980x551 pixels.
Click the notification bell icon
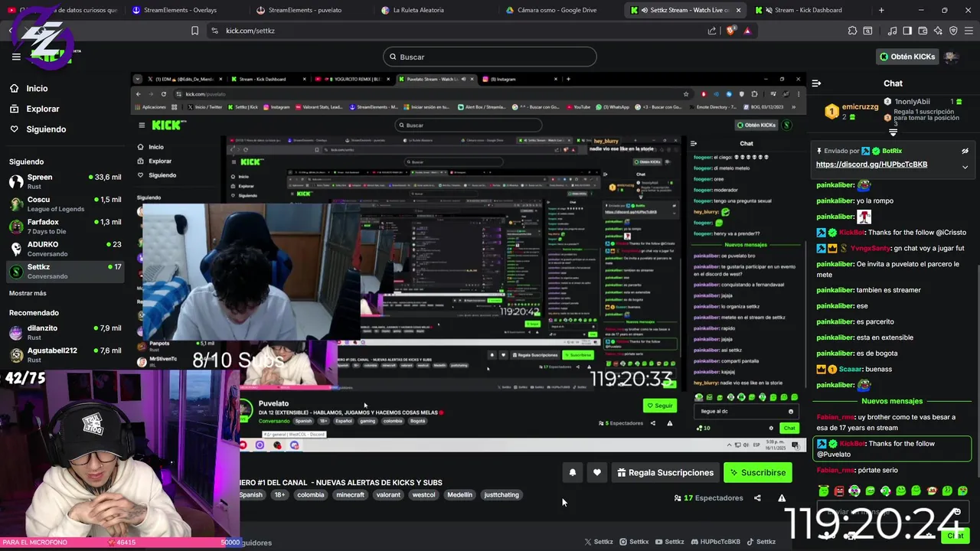[572, 473]
